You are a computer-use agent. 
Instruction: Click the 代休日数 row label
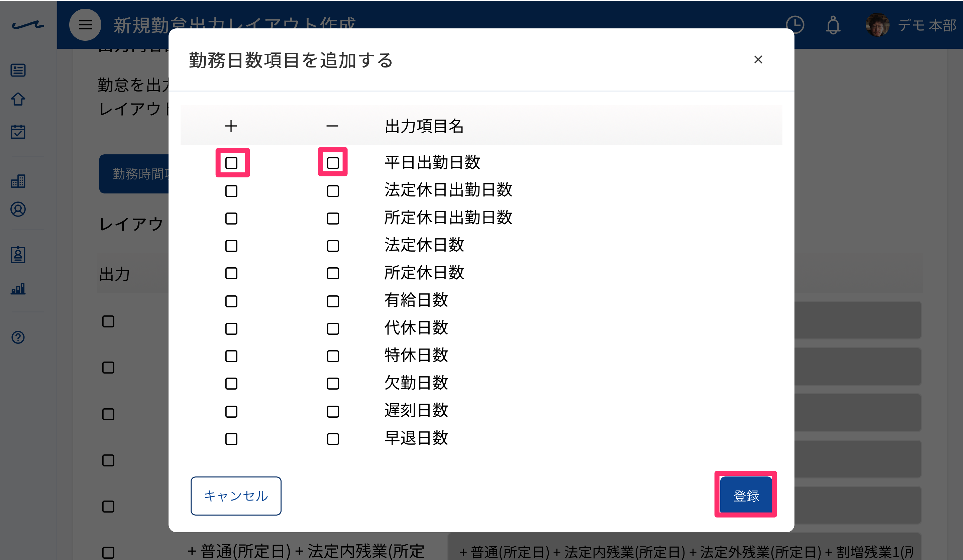(x=416, y=328)
